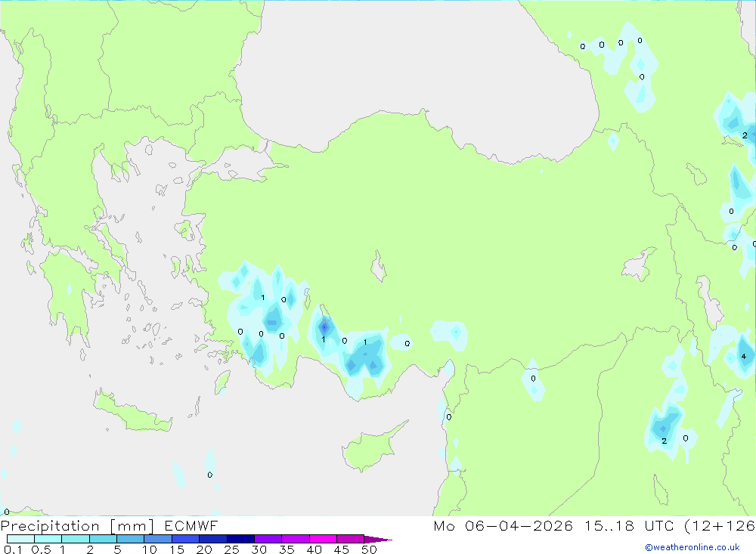
Task: Click the legend label 35
Action: coord(287,549)
